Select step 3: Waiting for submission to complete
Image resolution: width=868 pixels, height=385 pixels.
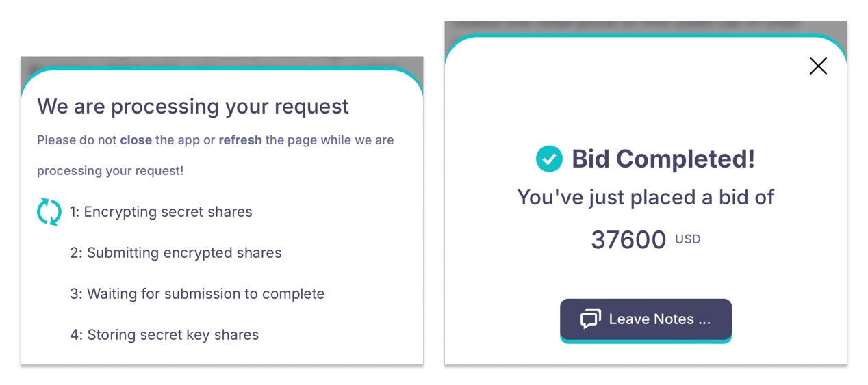(x=197, y=294)
